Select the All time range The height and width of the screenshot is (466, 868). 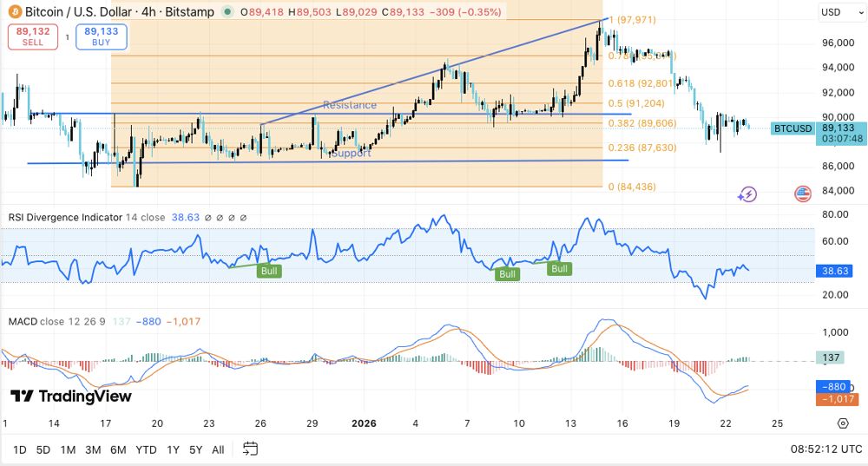click(218, 450)
